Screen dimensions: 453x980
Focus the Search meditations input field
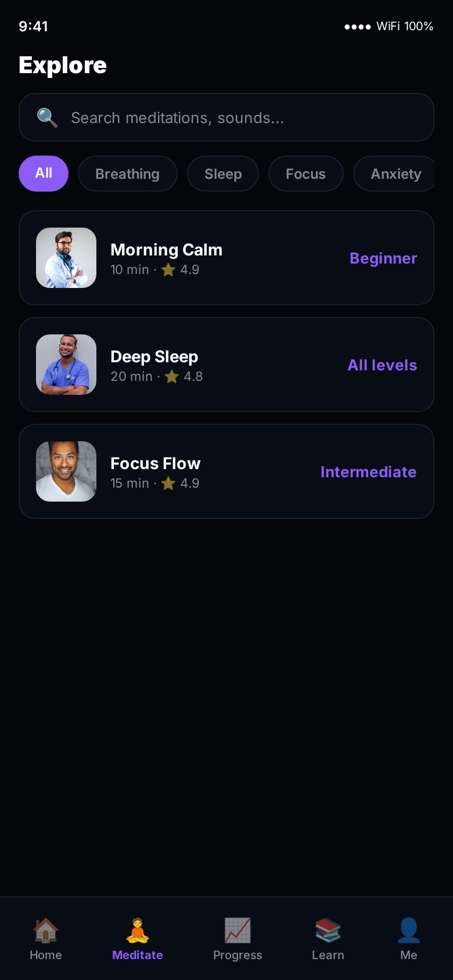[244, 118]
